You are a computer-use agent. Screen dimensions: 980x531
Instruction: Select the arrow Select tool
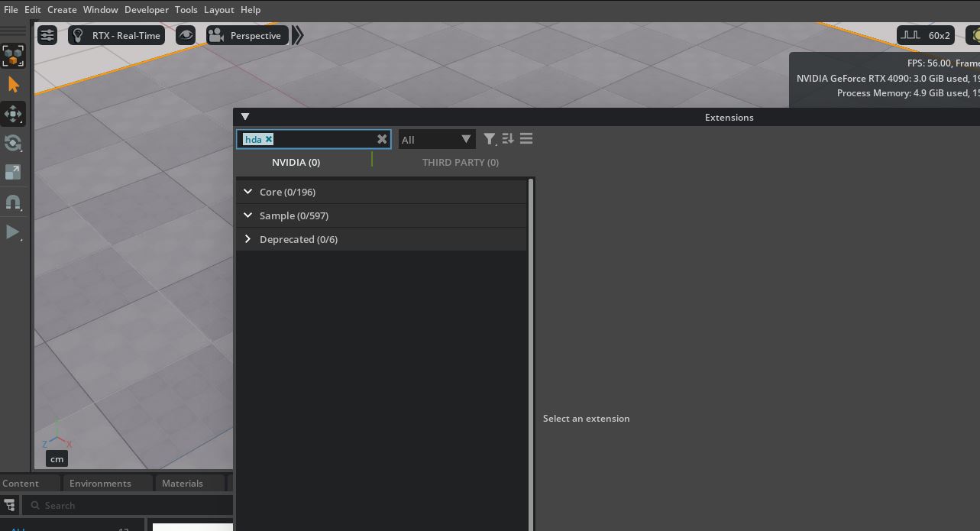click(13, 85)
